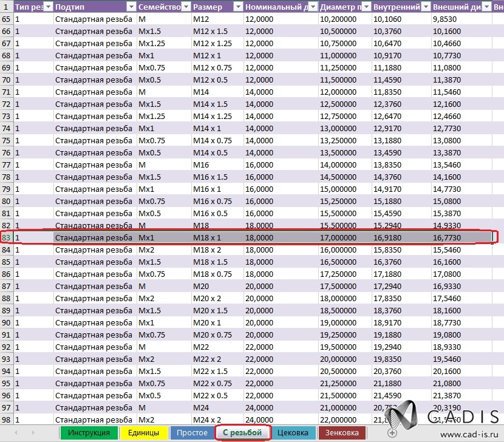Click the size cell M22 x 0.5
Viewport: 504px width, 442px height.
[217, 395]
